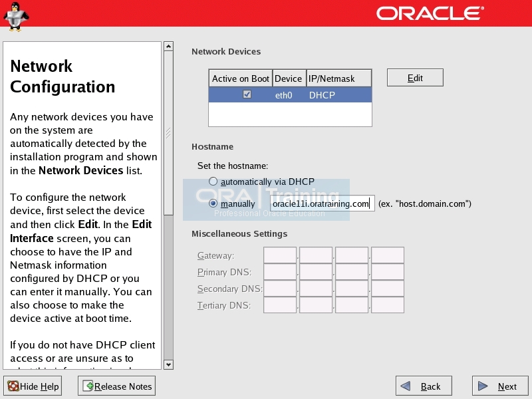532x399 pixels.
Task: Click the Tux penguin logo icon
Action: point(15,17)
